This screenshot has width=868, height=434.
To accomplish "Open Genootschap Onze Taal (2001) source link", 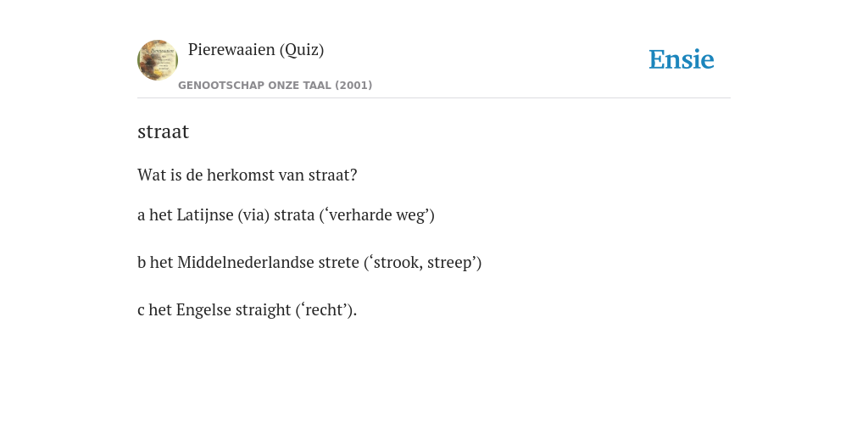I will (x=275, y=86).
